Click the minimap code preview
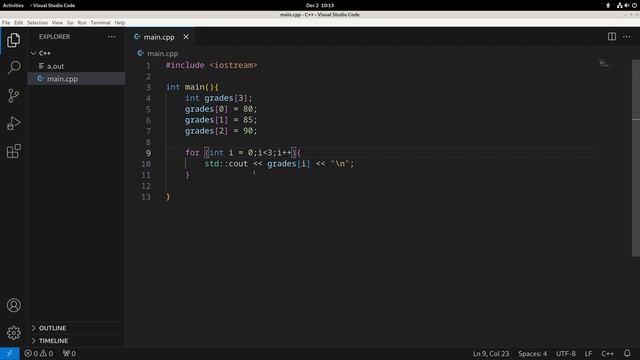The height and width of the screenshot is (360, 640). click(x=604, y=62)
